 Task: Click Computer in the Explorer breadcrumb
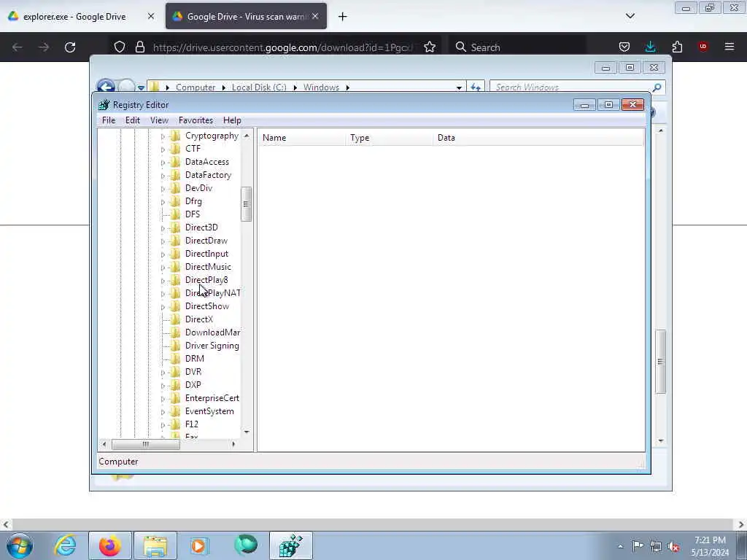click(196, 87)
